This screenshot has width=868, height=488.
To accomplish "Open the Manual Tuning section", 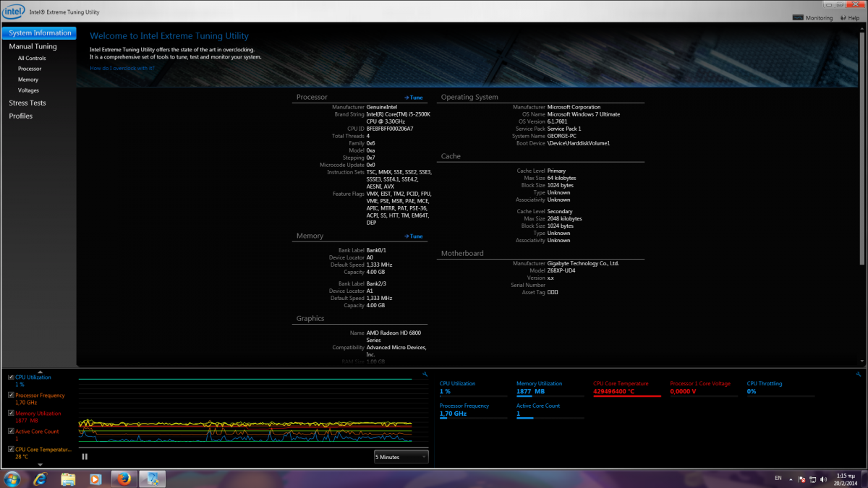I will pyautogui.click(x=33, y=46).
